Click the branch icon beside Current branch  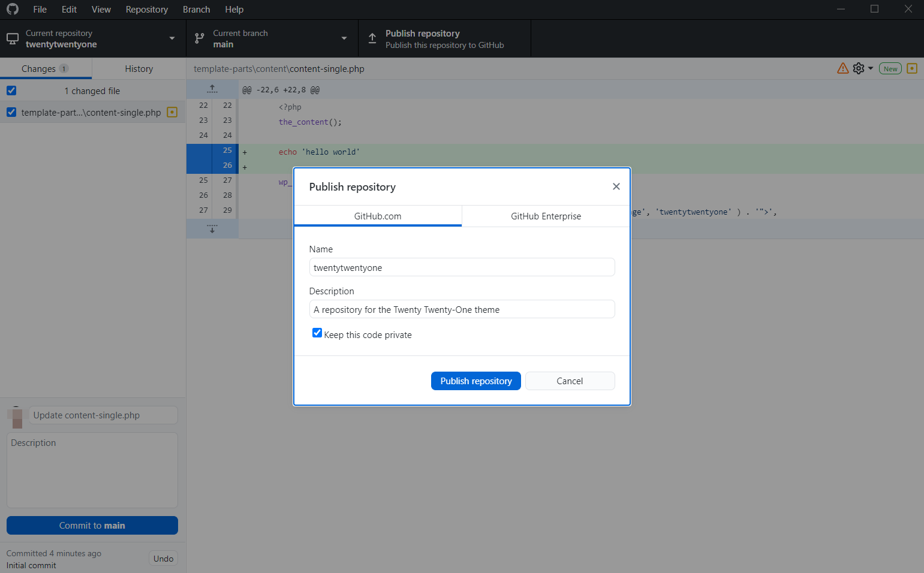(x=200, y=38)
